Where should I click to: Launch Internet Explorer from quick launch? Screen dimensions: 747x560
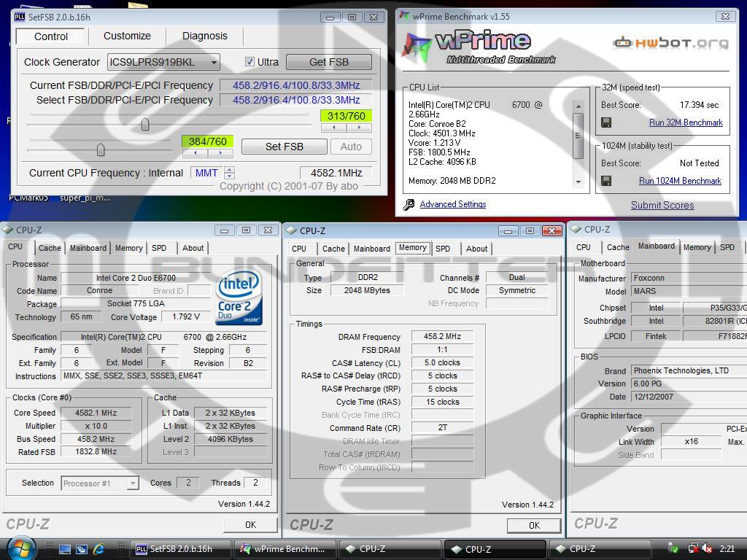(x=98, y=549)
